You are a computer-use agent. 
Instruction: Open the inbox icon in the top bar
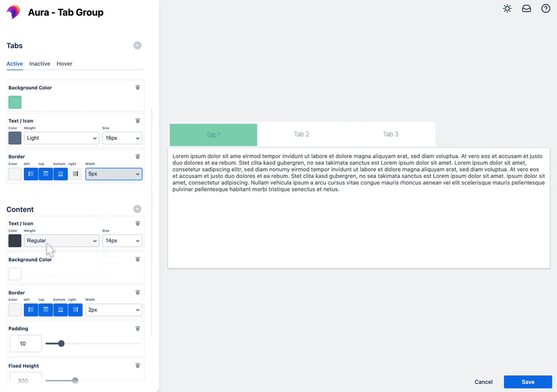click(x=526, y=8)
